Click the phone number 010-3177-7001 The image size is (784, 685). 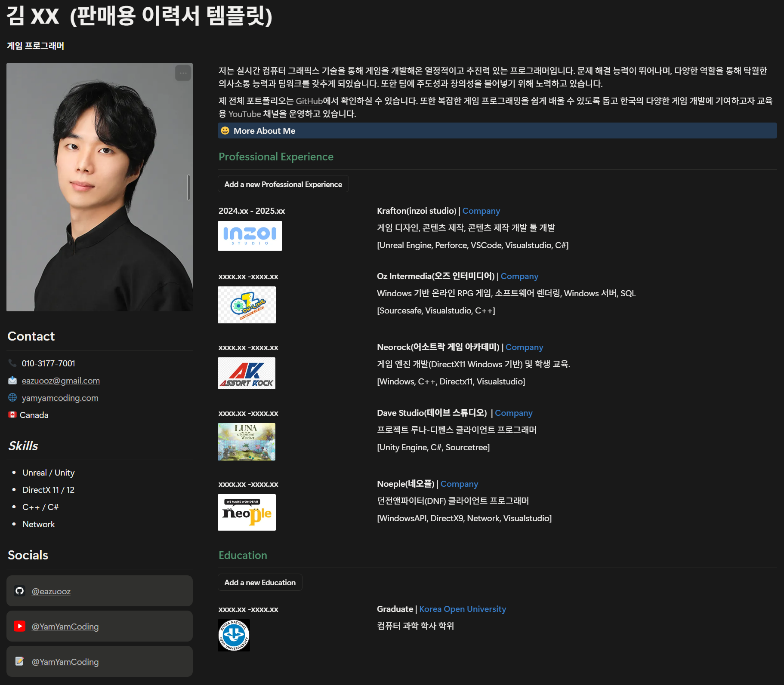49,363
